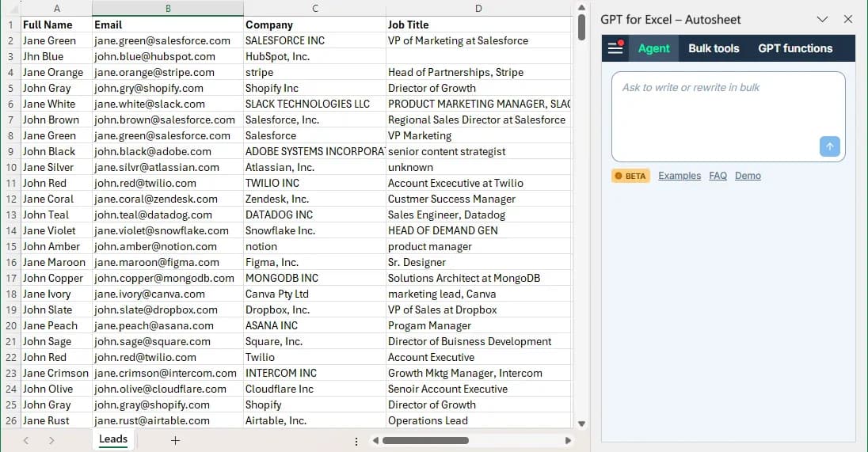Select cell 'senior content strategist'
Viewport: 868px width, 452px height.
[478, 151]
